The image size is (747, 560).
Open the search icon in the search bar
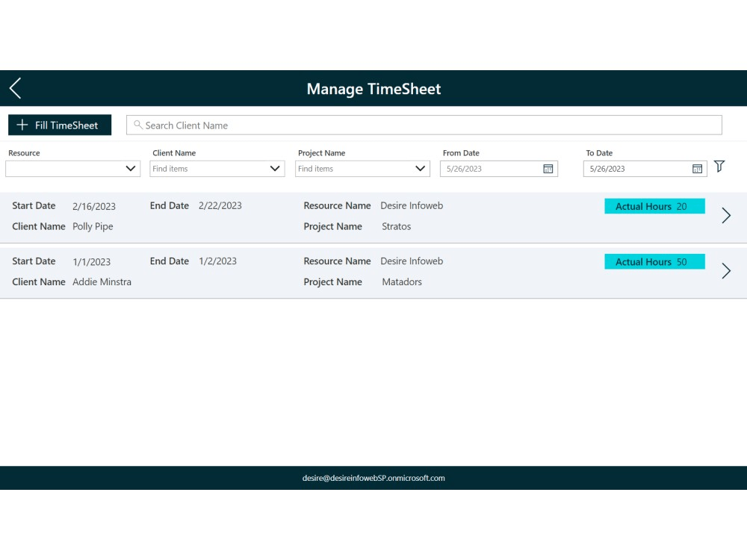[138, 125]
